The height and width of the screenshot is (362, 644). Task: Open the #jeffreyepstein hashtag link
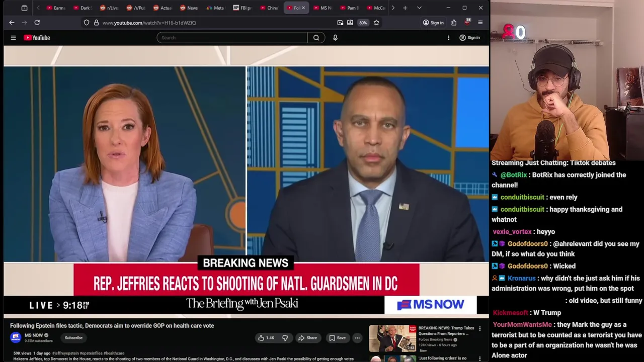click(x=65, y=353)
